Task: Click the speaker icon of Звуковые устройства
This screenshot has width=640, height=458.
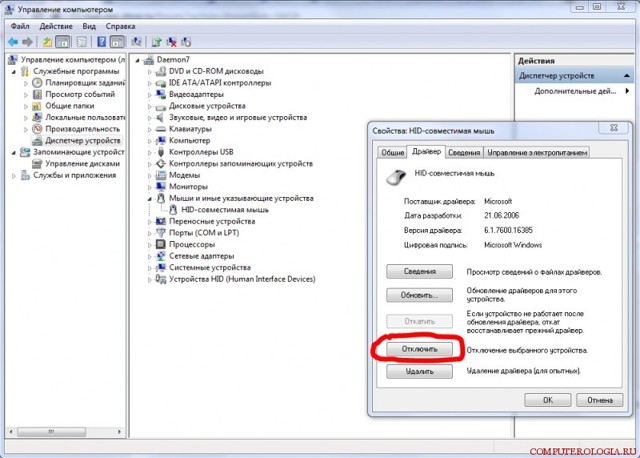Action: [x=161, y=118]
